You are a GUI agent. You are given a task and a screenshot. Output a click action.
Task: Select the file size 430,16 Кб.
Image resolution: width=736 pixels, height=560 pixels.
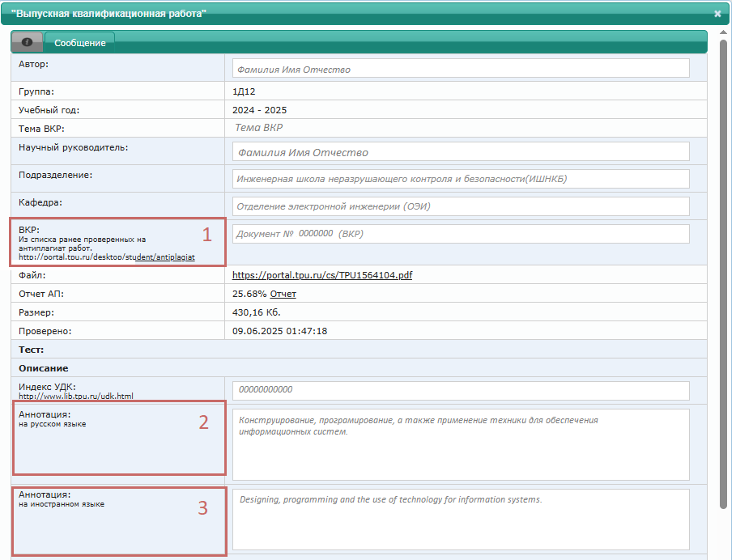257,312
